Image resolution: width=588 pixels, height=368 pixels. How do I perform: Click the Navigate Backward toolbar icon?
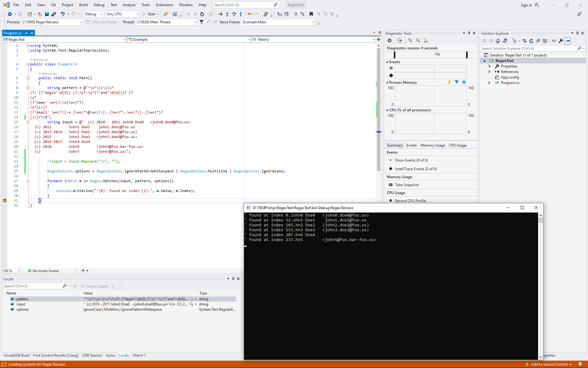10,14
